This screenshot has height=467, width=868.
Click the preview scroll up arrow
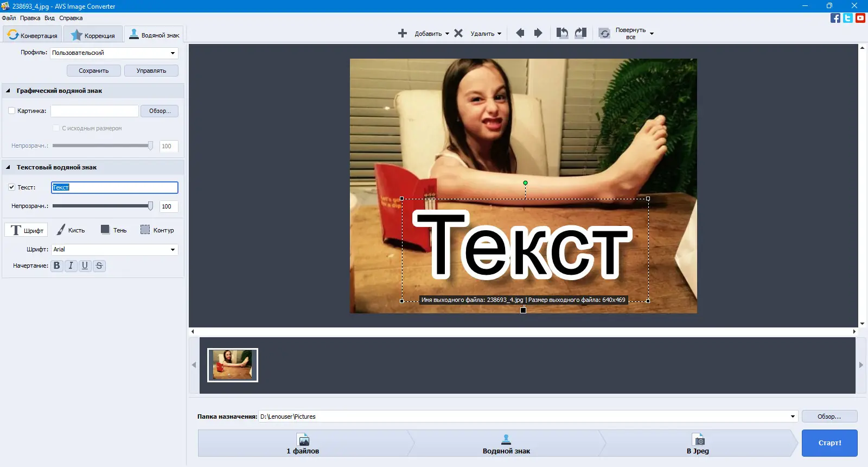click(862, 48)
